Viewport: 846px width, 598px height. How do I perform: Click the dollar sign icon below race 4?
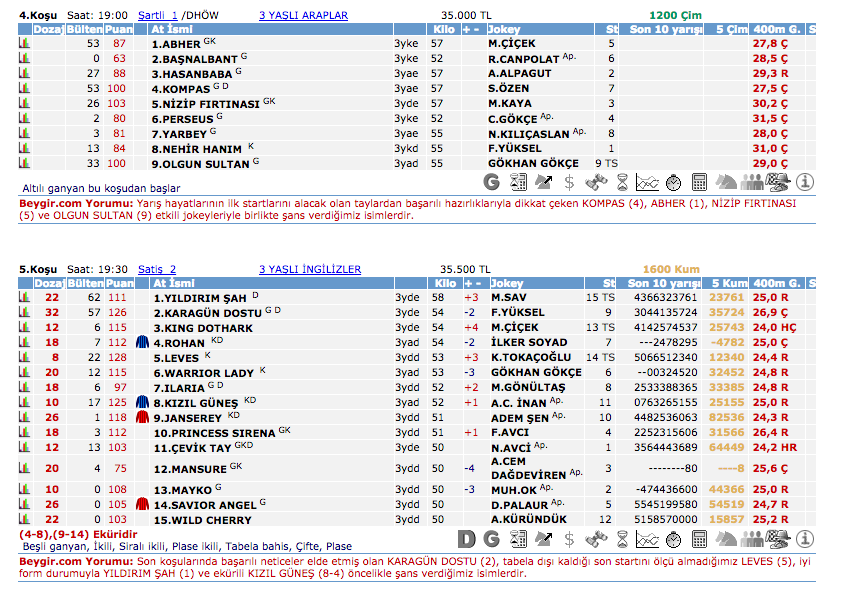coord(569,182)
